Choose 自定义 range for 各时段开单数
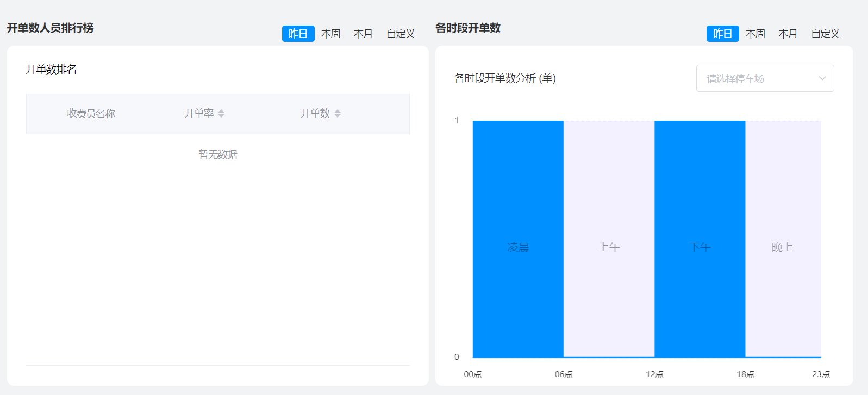The width and height of the screenshot is (868, 395). click(825, 34)
